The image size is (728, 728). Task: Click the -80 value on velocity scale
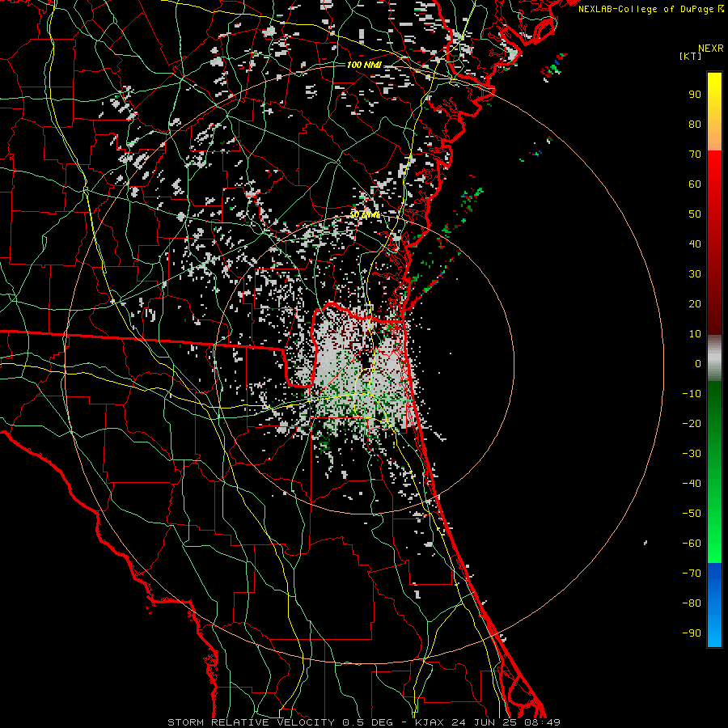pos(692,603)
